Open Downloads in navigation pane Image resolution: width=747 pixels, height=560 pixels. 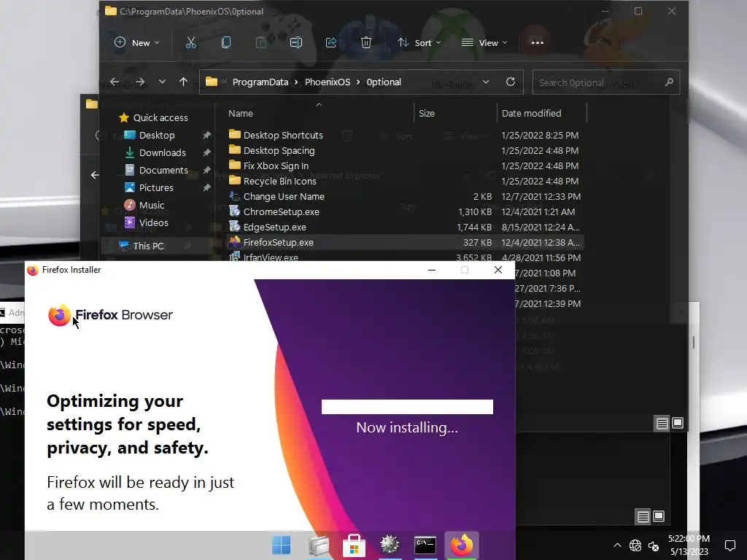(x=163, y=153)
